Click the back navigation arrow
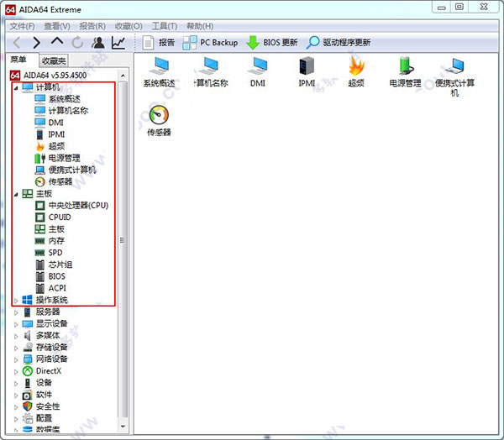This screenshot has width=504, height=440. click(x=17, y=43)
